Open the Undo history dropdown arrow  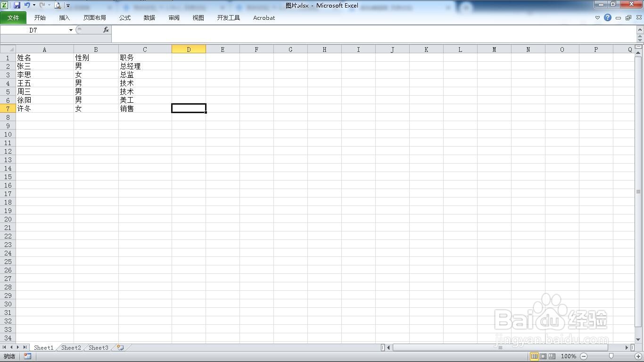(x=34, y=6)
